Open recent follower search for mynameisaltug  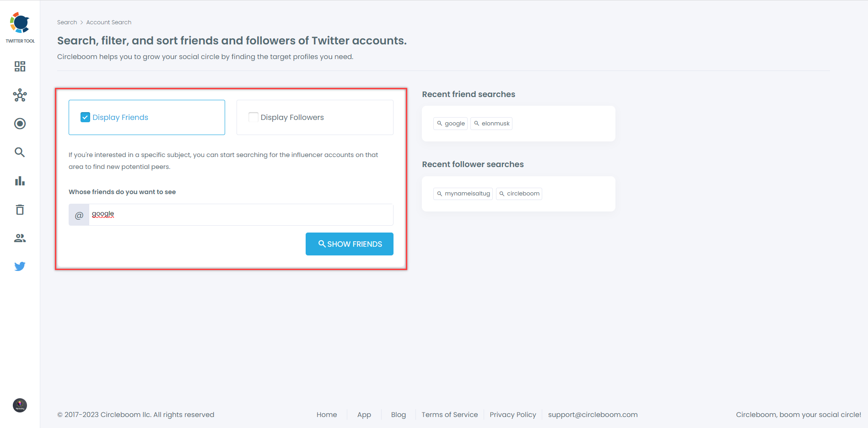463,193
